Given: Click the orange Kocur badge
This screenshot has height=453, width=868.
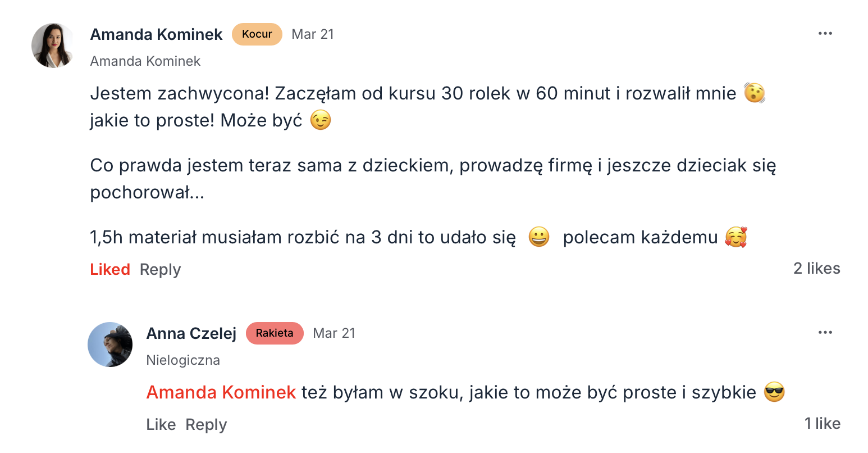Looking at the screenshot, I should pyautogui.click(x=257, y=34).
